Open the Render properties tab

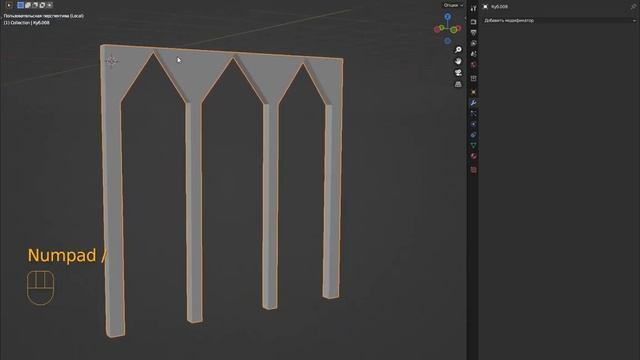pyautogui.click(x=473, y=22)
